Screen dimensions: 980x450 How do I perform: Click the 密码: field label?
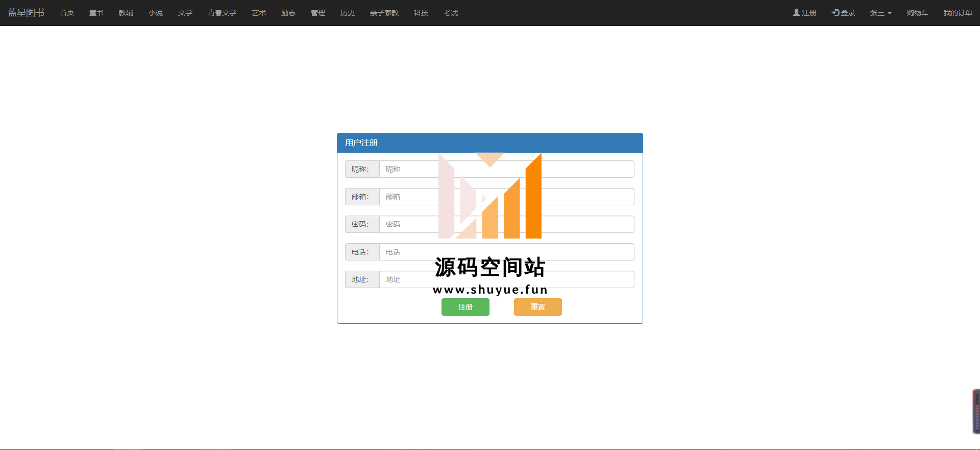362,224
